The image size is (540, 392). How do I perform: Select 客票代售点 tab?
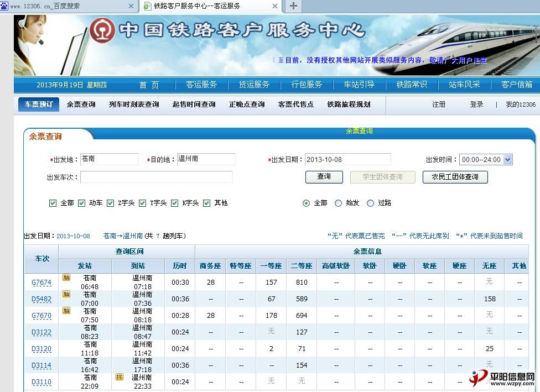coord(296,104)
